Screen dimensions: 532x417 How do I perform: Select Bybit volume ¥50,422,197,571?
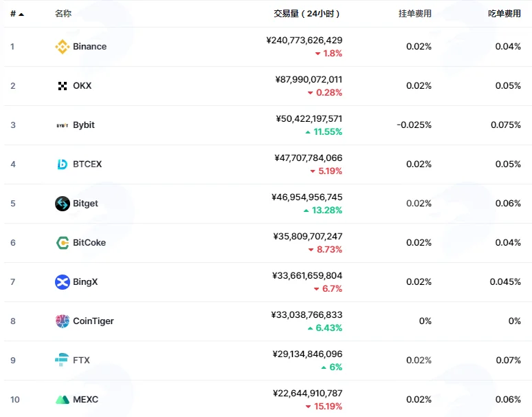[309, 119]
